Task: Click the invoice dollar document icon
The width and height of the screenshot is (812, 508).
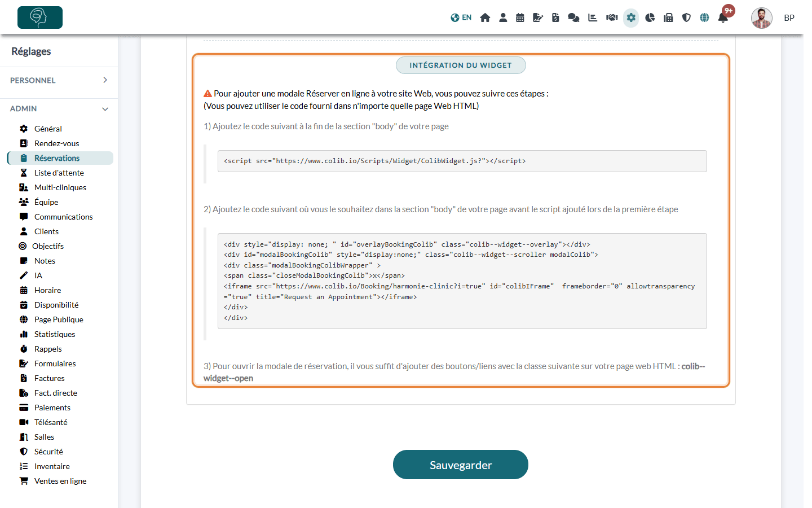Action: (555, 17)
